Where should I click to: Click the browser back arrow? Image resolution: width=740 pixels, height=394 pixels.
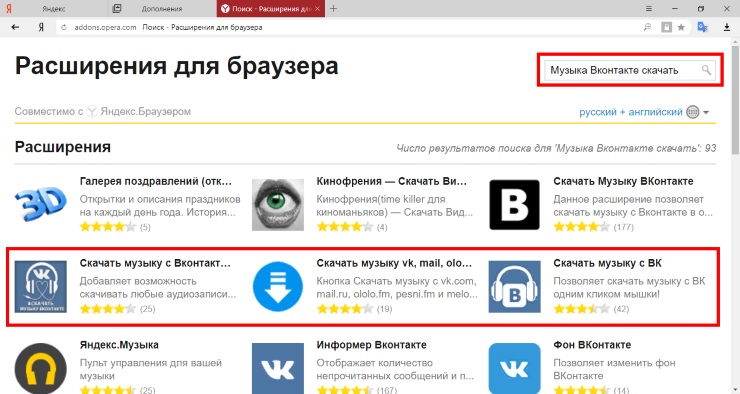[x=15, y=27]
